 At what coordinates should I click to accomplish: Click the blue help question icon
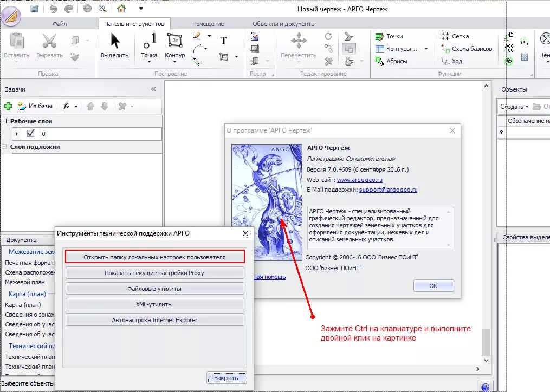pos(486,387)
